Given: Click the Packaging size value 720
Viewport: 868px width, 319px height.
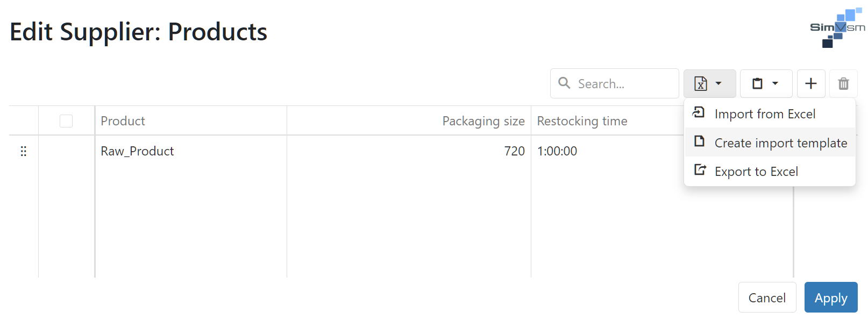Looking at the screenshot, I should pyautogui.click(x=514, y=151).
